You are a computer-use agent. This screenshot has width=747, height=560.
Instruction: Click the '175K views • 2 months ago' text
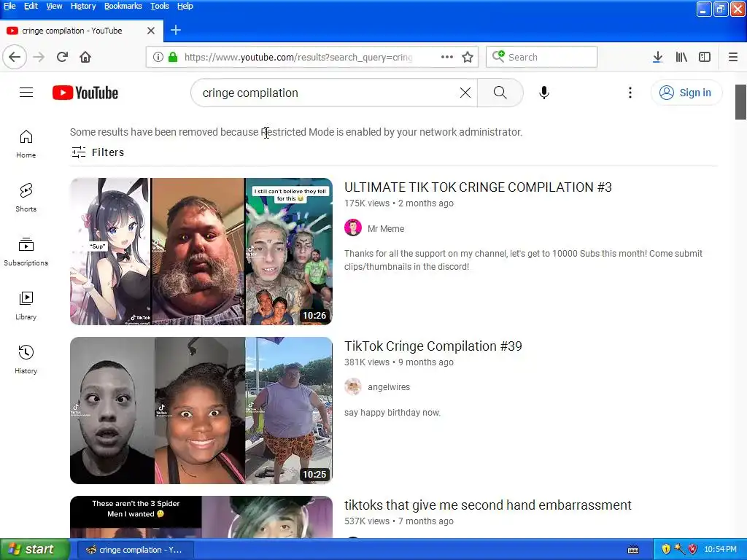tap(399, 203)
